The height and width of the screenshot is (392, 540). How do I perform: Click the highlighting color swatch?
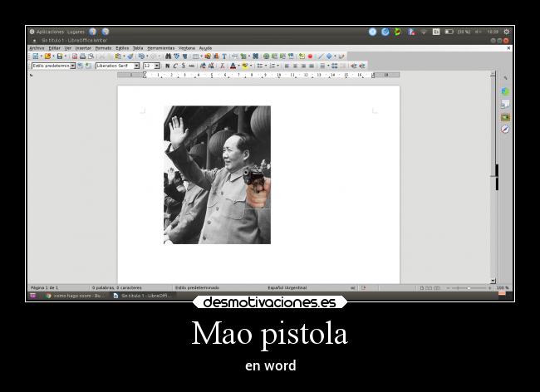point(245,66)
